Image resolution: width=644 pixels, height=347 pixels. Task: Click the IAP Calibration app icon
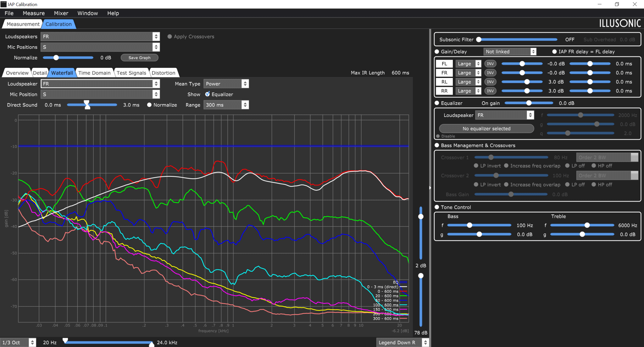click(3, 4)
